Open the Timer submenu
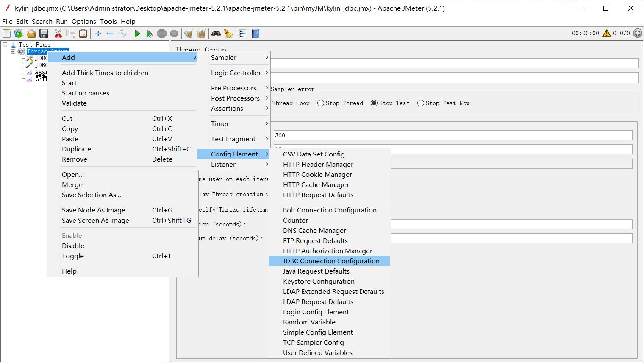The height and width of the screenshot is (363, 644). click(233, 123)
